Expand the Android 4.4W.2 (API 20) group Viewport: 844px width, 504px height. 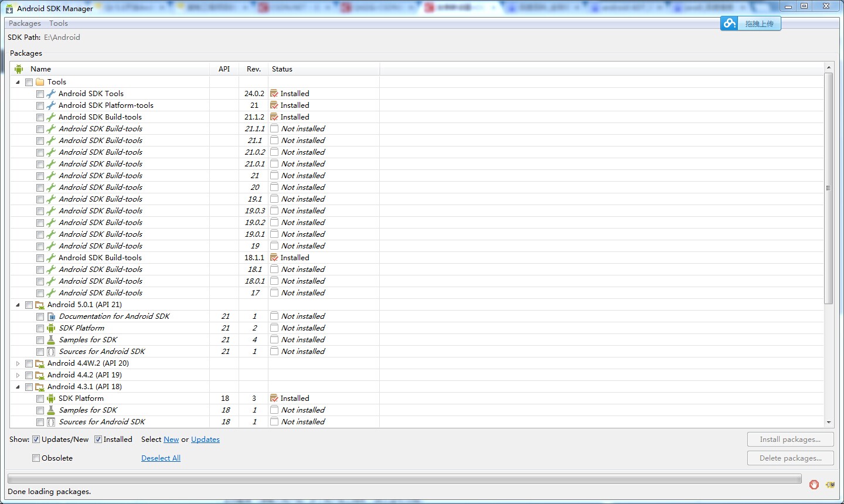coord(18,363)
